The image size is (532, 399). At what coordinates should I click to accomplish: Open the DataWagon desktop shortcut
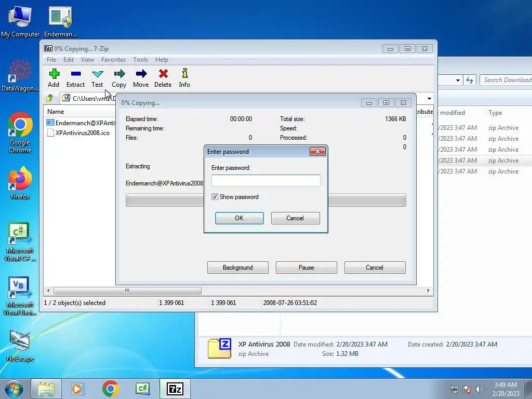pyautogui.click(x=20, y=75)
